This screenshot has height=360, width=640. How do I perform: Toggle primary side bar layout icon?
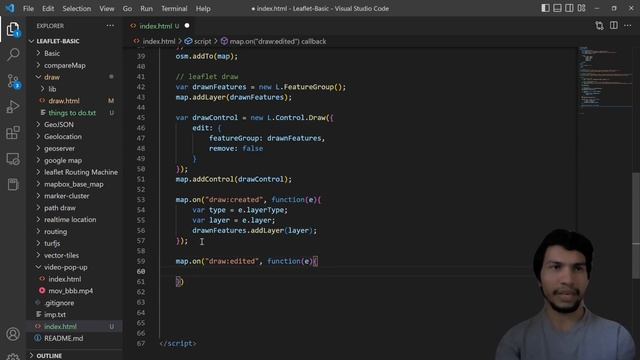(x=545, y=8)
